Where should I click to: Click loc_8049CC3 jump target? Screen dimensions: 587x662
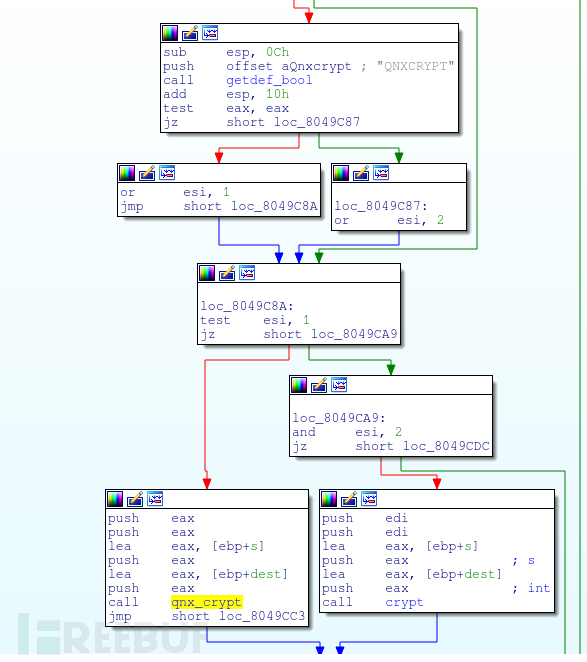click(x=262, y=616)
